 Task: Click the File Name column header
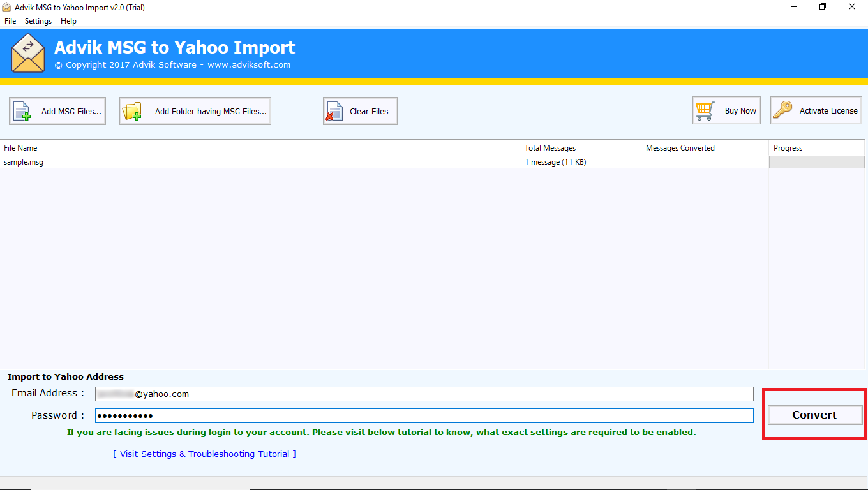tap(260, 148)
